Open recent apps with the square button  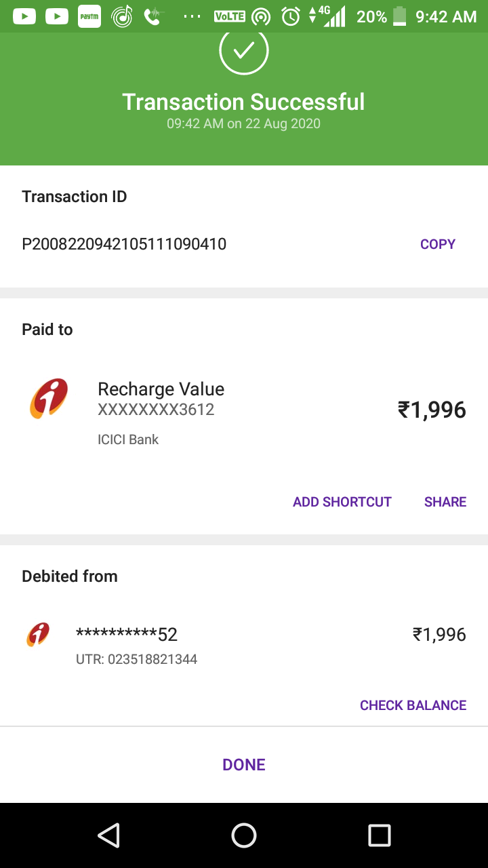point(379,835)
